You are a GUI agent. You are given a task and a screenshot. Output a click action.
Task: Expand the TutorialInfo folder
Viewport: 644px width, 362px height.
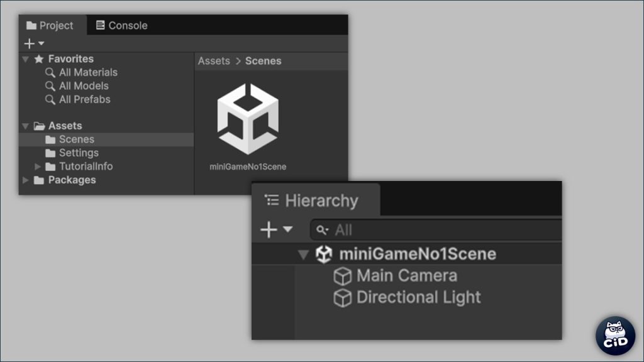pyautogui.click(x=38, y=167)
